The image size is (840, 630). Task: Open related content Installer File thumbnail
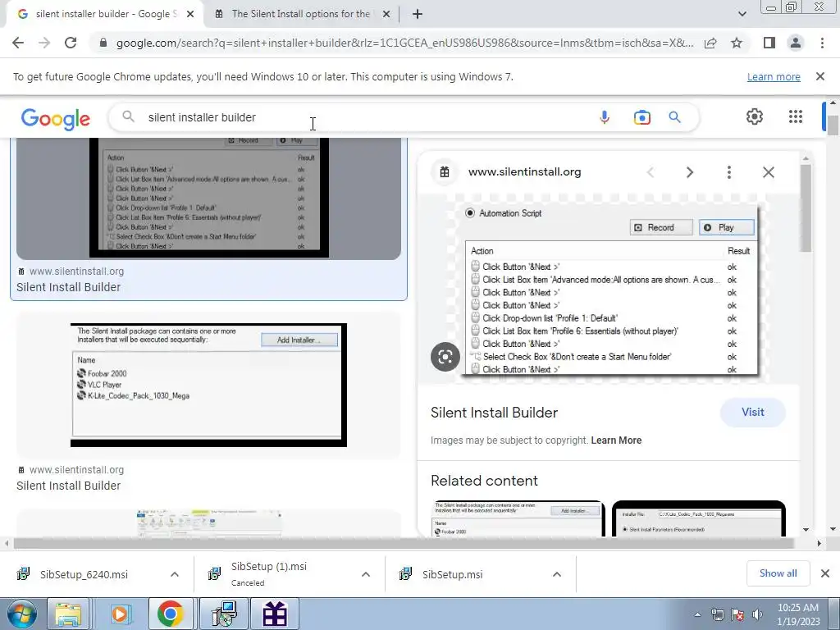point(699,518)
